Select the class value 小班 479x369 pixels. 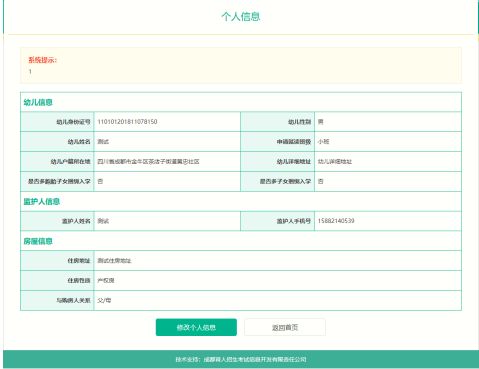323,142
